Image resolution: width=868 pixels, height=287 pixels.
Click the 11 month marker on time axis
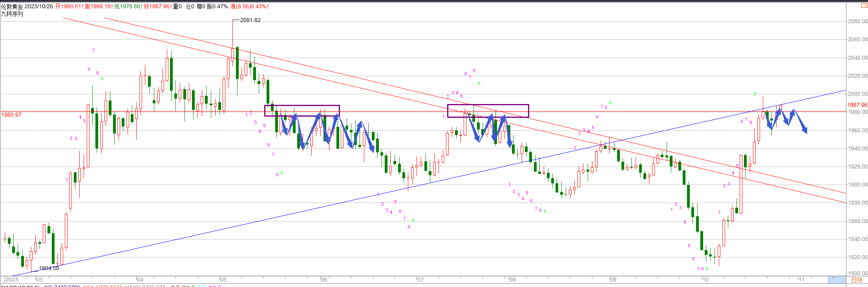[801, 280]
